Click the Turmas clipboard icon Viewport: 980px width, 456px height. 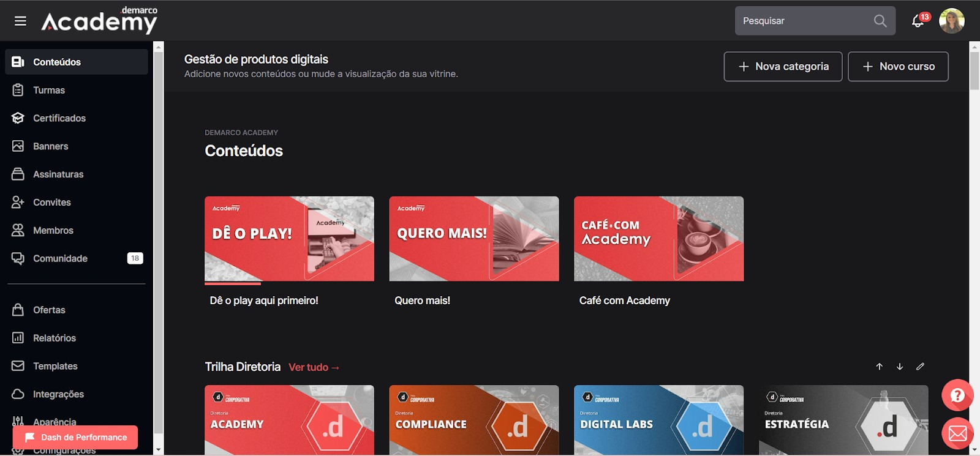[18, 90]
